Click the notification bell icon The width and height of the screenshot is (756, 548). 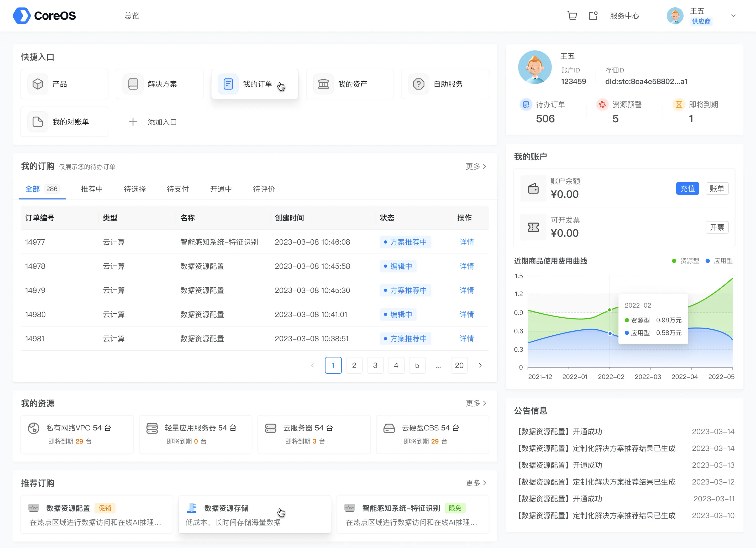[x=593, y=15]
